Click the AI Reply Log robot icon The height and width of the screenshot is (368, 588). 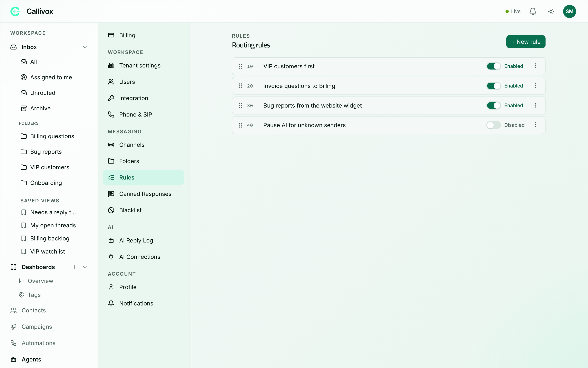point(111,240)
